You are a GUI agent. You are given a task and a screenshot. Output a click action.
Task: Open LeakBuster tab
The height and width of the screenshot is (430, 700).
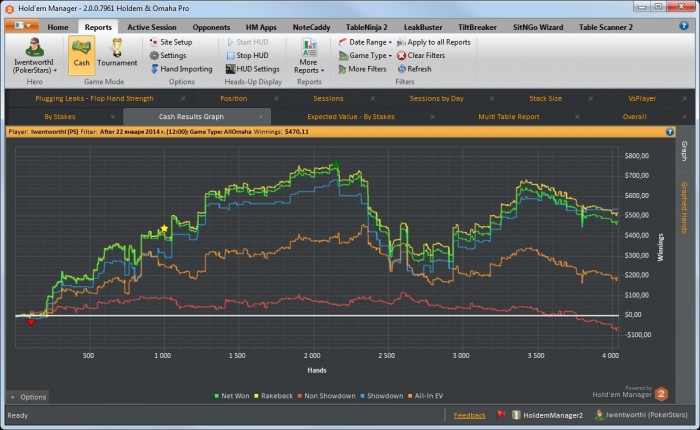point(423,27)
